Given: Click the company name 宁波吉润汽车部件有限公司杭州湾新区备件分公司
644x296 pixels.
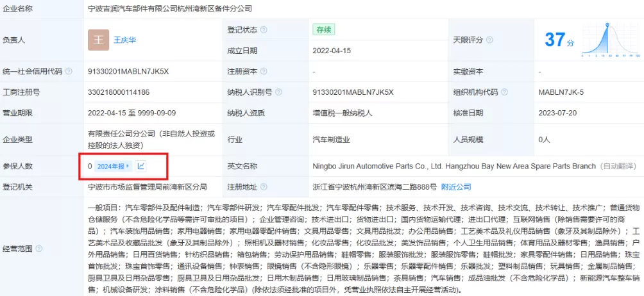Looking at the screenshot, I should click(170, 8).
